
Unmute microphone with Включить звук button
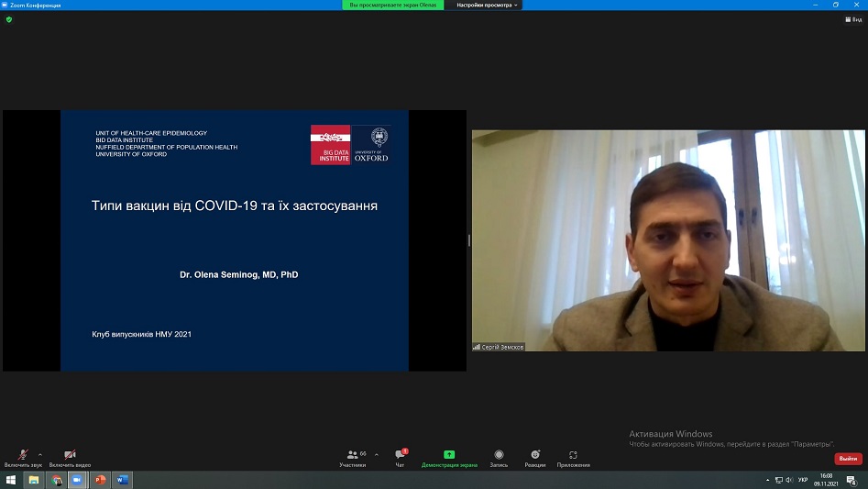[23, 458]
